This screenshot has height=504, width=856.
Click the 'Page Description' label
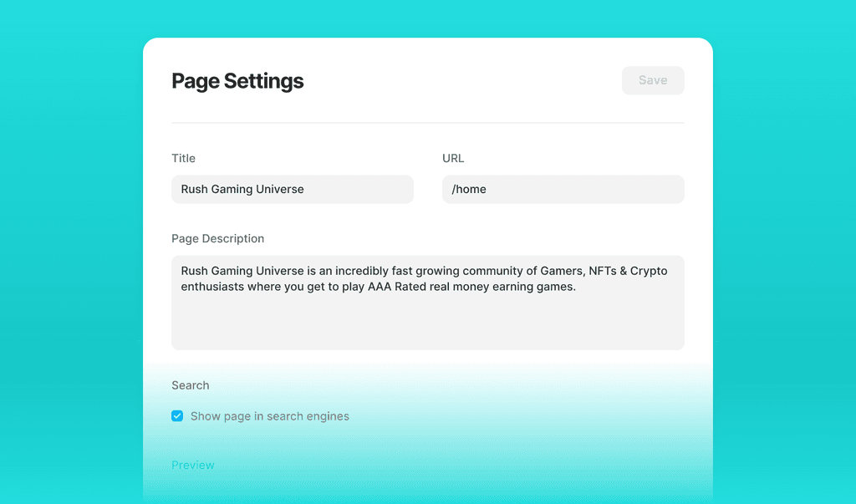click(x=217, y=238)
